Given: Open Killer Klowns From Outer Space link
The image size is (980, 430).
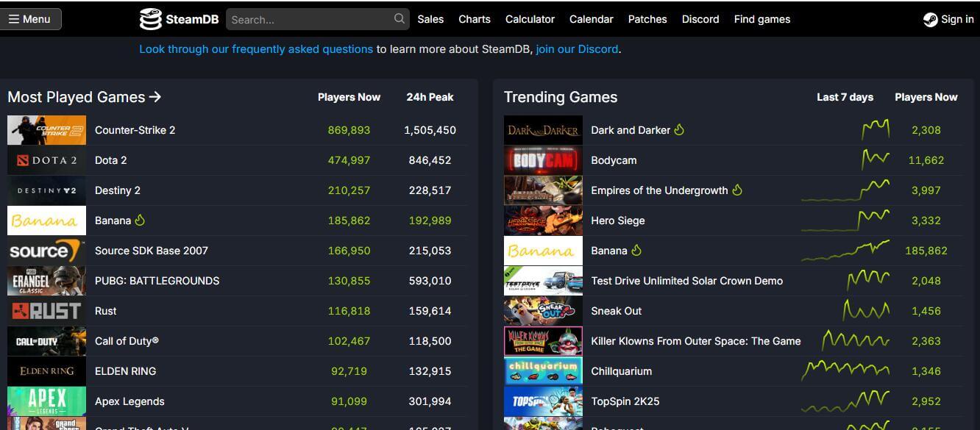Looking at the screenshot, I should point(696,341).
